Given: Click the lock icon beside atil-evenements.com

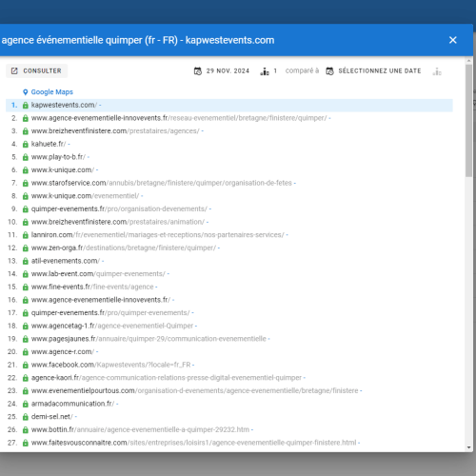Looking at the screenshot, I should (26, 262).
